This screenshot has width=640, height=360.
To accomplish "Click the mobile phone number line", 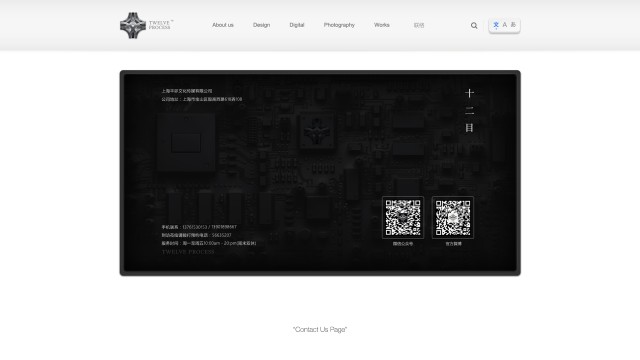I will click(x=199, y=227).
